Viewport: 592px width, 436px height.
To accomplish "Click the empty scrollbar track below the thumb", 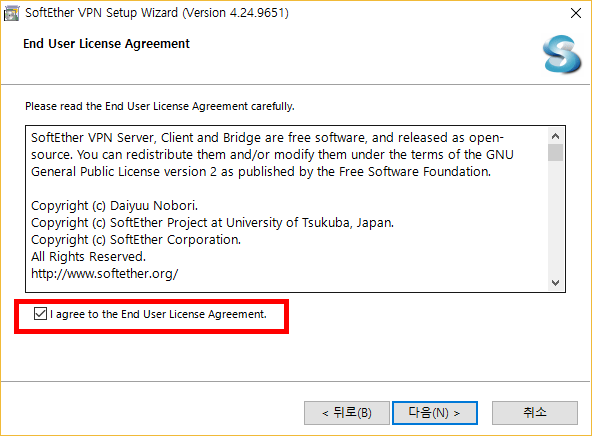I will (x=555, y=218).
